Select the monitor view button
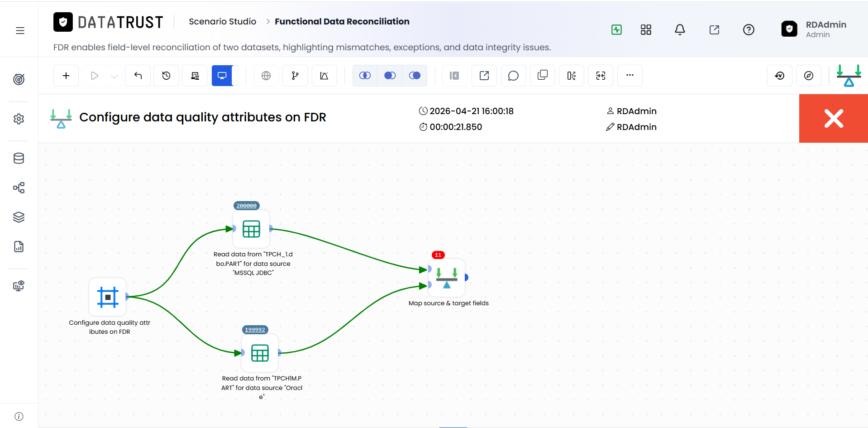 point(222,76)
